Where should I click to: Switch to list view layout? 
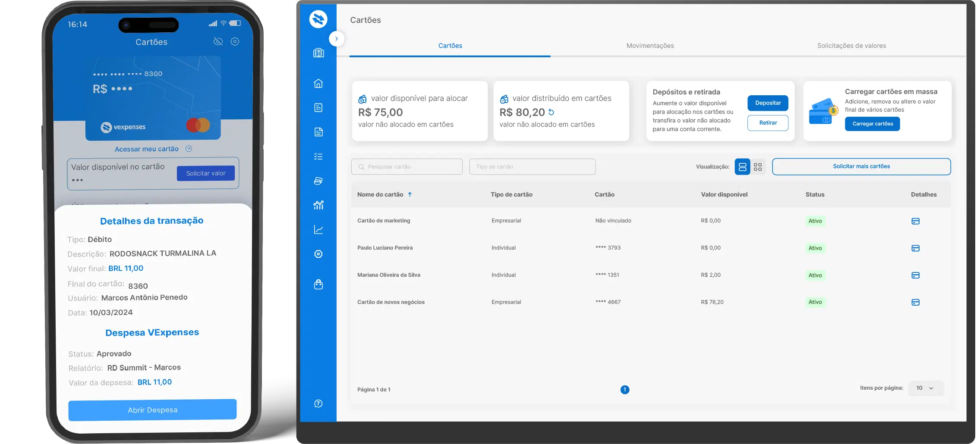pyautogui.click(x=742, y=167)
